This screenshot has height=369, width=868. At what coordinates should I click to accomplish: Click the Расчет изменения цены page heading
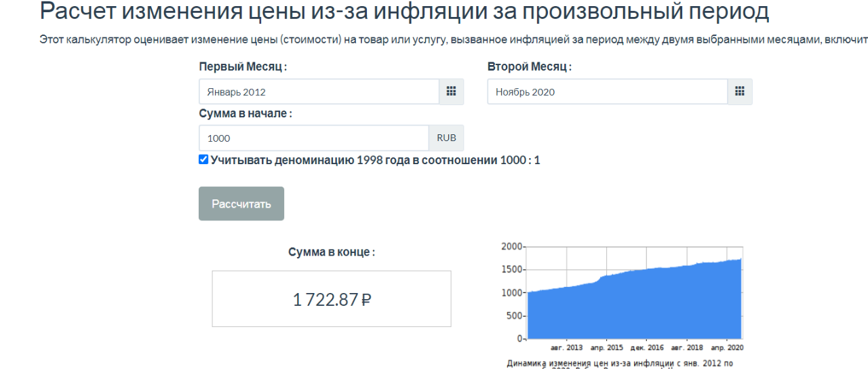(404, 12)
